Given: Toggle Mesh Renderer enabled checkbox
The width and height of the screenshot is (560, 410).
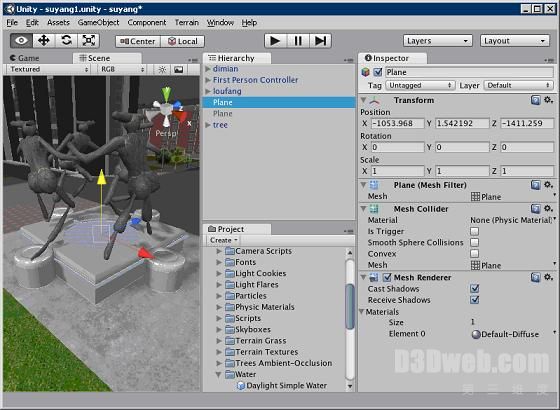Looking at the screenshot, I should click(387, 278).
